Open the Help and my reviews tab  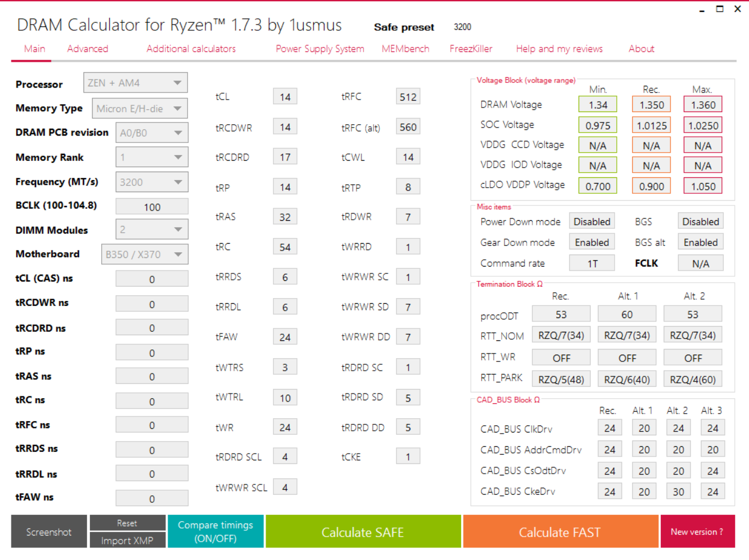(559, 49)
